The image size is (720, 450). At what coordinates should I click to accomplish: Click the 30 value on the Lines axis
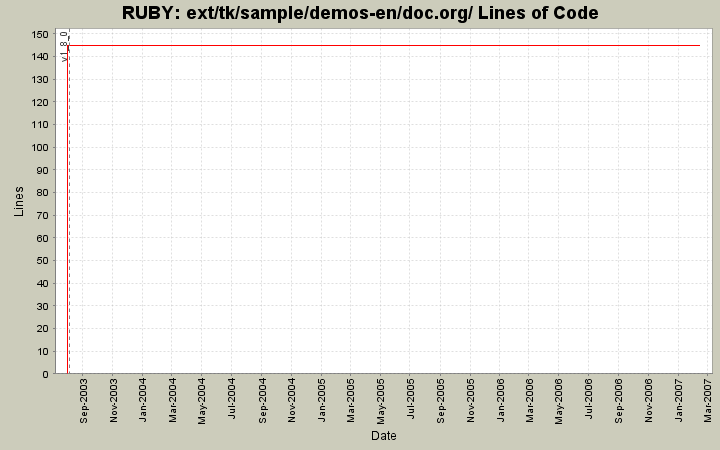point(42,306)
